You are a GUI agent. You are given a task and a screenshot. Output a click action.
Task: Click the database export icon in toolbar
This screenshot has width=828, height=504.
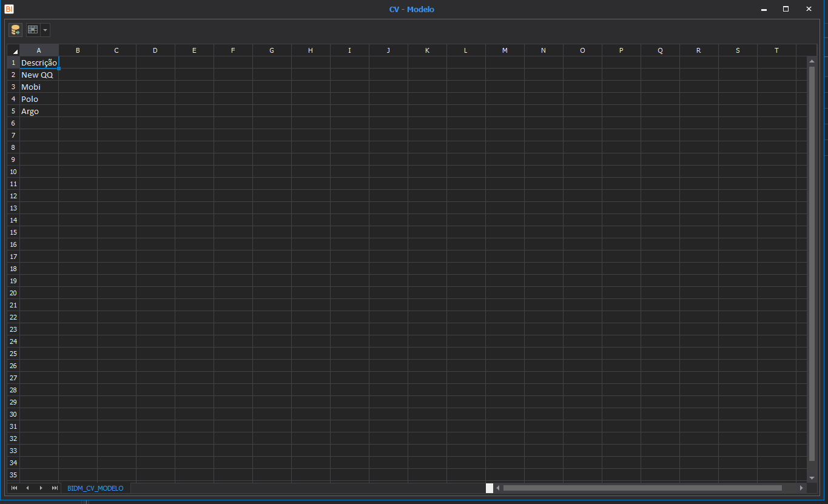(15, 30)
